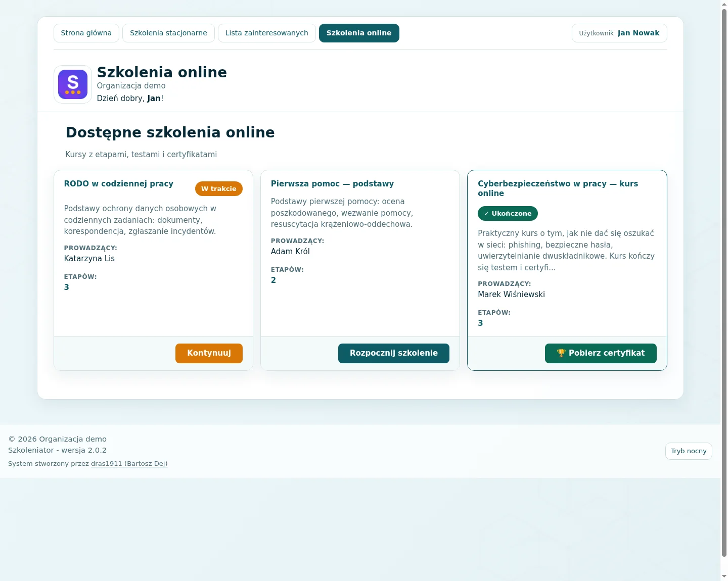The width and height of the screenshot is (728, 581).
Task: Click instructor name Adam Król
Action: (290, 252)
